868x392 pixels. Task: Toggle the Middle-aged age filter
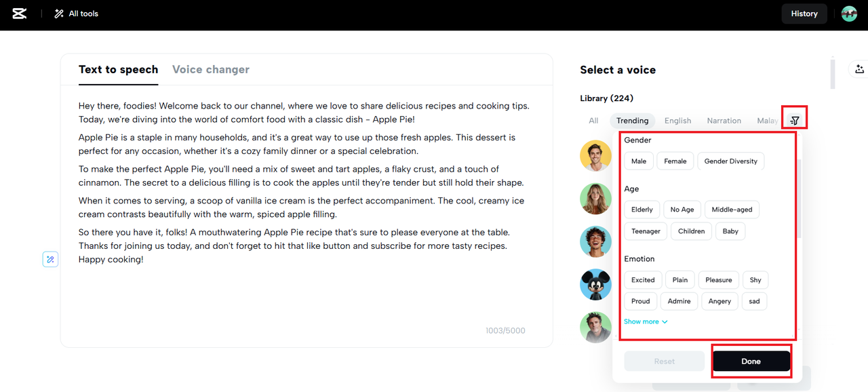coord(732,210)
